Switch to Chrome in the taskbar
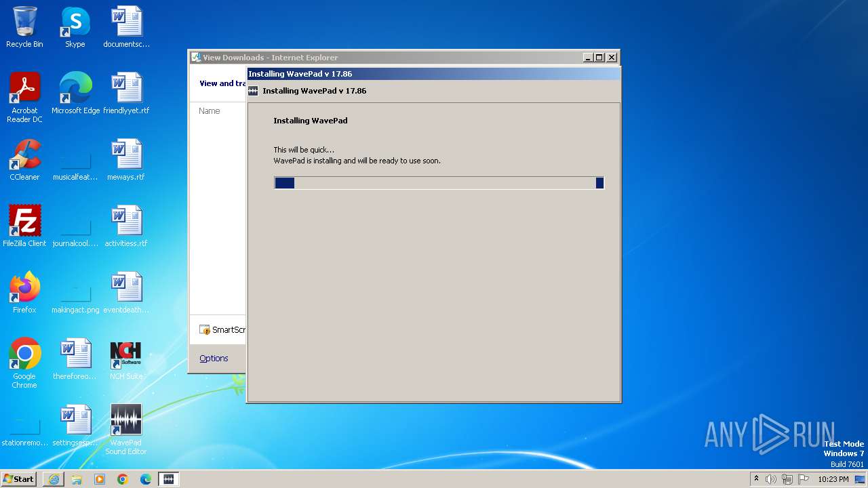The image size is (868, 488). pos(123,479)
